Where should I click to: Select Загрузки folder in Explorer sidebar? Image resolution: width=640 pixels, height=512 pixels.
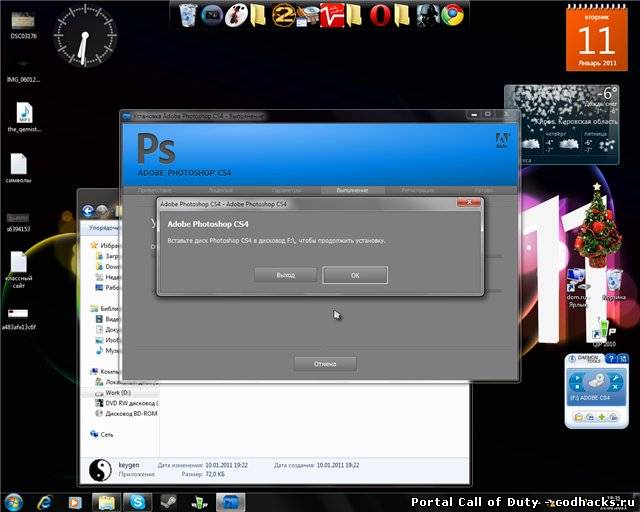[107, 256]
